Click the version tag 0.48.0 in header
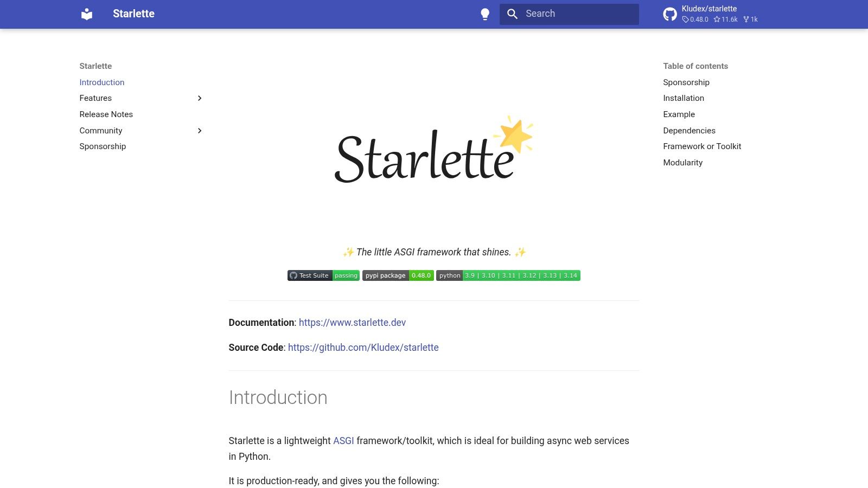Image resolution: width=868 pixels, height=488 pixels. click(695, 20)
